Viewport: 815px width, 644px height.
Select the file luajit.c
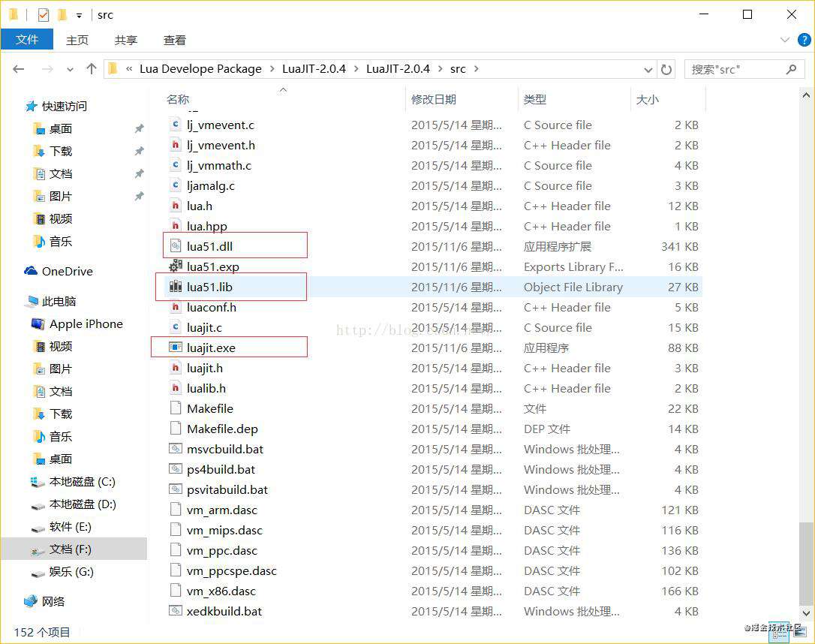point(204,327)
